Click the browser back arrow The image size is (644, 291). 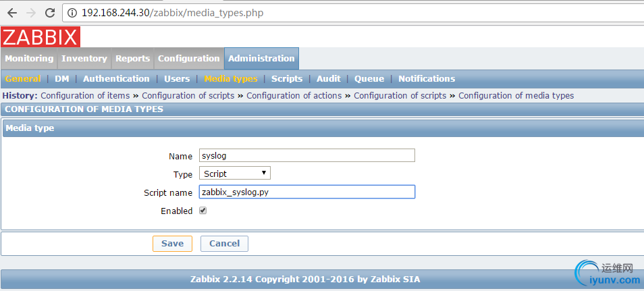[x=11, y=13]
